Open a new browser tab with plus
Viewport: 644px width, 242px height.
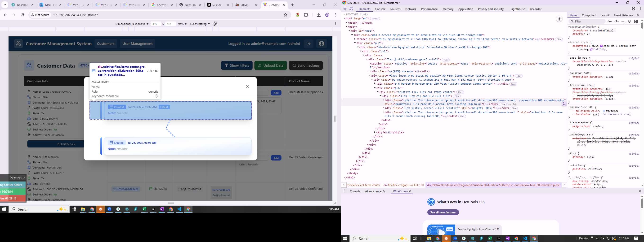292,5
